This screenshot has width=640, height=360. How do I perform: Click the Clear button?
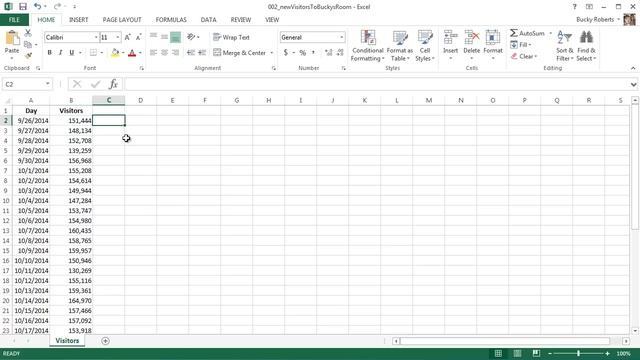[x=524, y=56]
